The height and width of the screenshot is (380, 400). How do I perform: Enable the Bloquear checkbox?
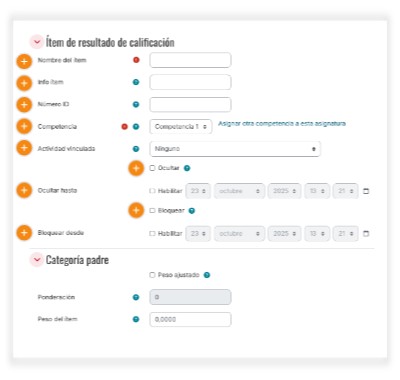[152, 211]
